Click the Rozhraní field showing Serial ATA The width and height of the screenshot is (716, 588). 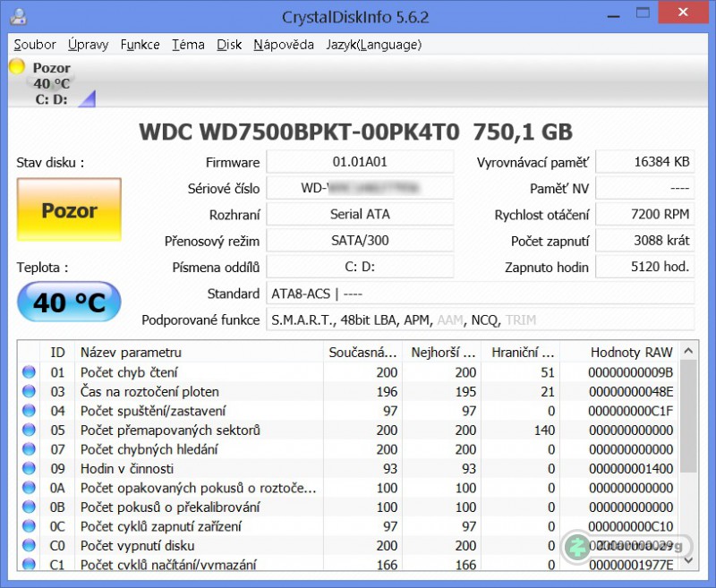[x=360, y=214]
